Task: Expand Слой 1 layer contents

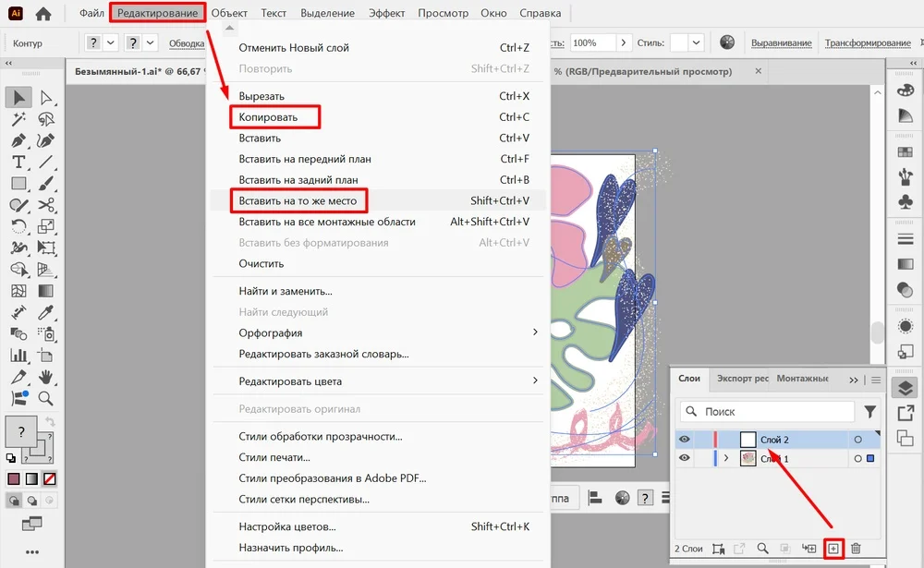Action: (x=726, y=458)
